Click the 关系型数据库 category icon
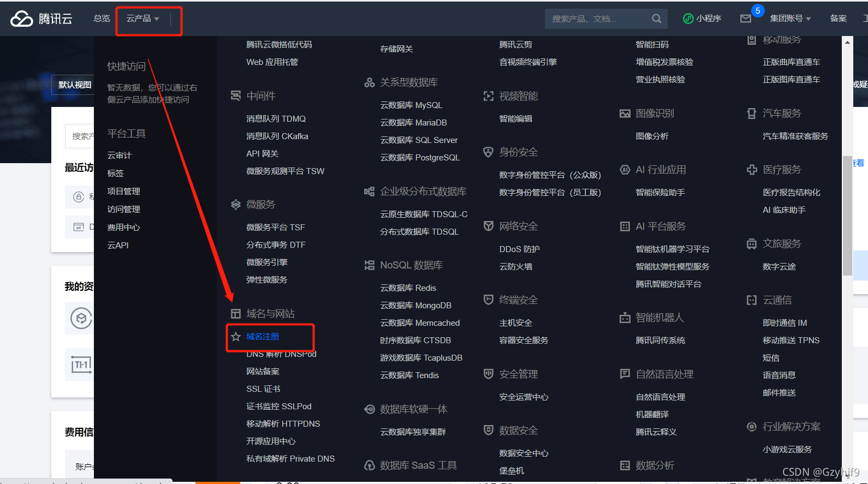Screen dimensions: 868x484 pos(370,82)
